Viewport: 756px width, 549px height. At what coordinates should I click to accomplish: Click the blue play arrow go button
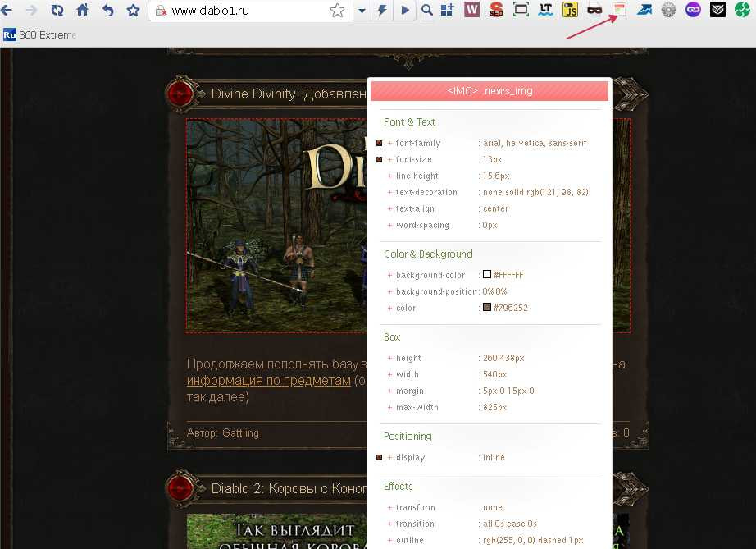click(405, 10)
